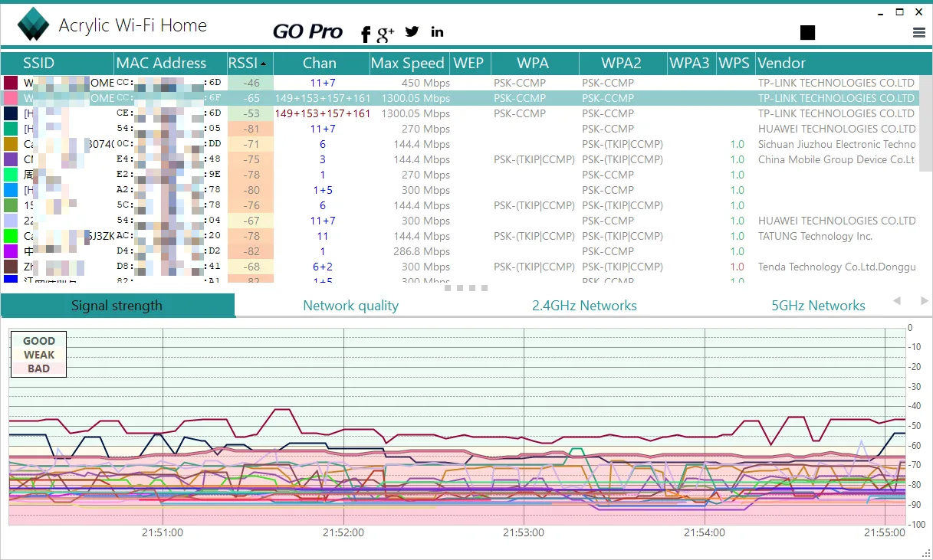Upgrade via the GO Pro link
933x560 pixels.
pos(307,31)
